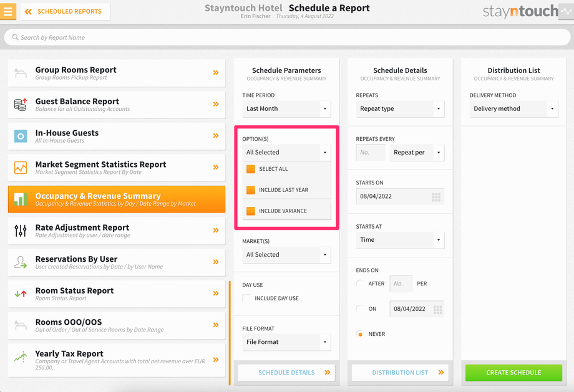The image size is (574, 392).
Task: Click the Room Status Report arrows icon
Action: pos(21,294)
